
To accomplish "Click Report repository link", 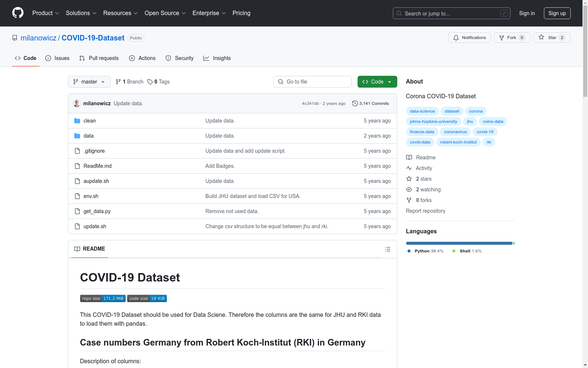I will pyautogui.click(x=426, y=211).
